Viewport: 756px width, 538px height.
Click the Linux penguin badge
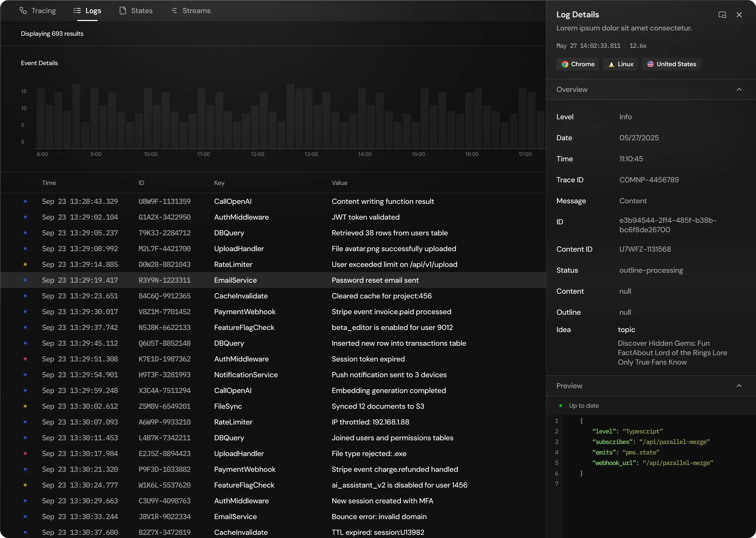click(x=620, y=64)
